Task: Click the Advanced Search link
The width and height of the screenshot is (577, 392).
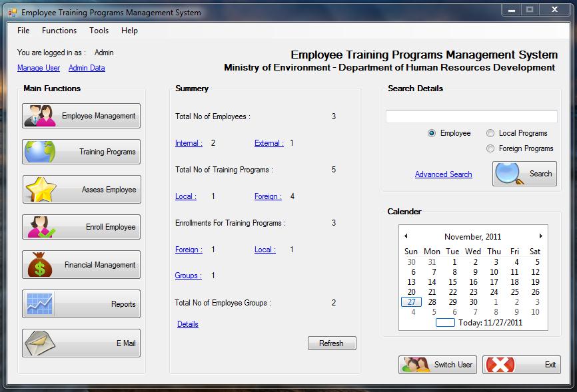Action: (x=444, y=174)
